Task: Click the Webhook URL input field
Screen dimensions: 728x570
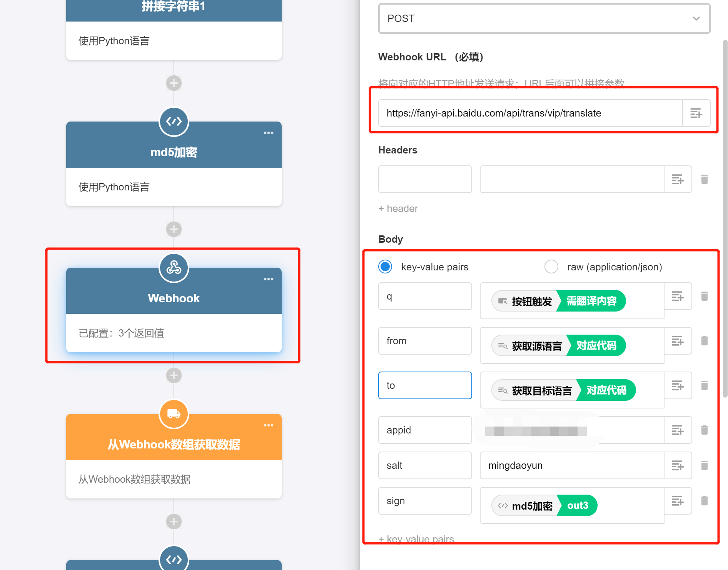Action: 530,113
